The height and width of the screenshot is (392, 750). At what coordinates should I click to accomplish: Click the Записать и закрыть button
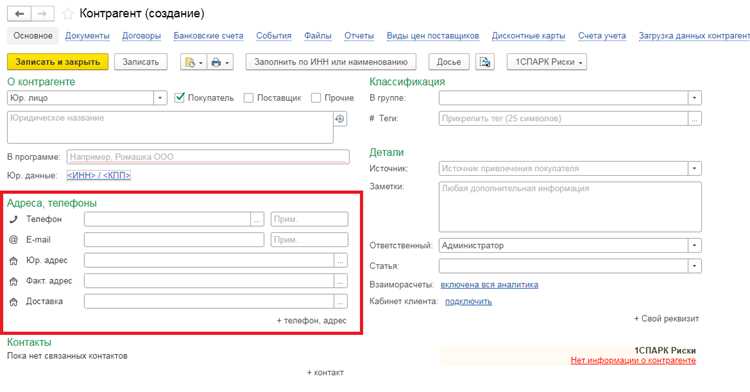click(58, 62)
